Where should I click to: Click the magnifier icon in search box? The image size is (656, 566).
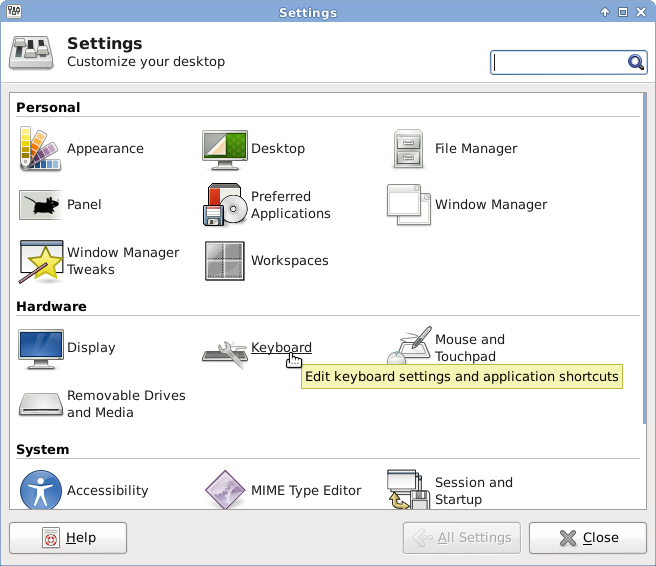tap(636, 63)
